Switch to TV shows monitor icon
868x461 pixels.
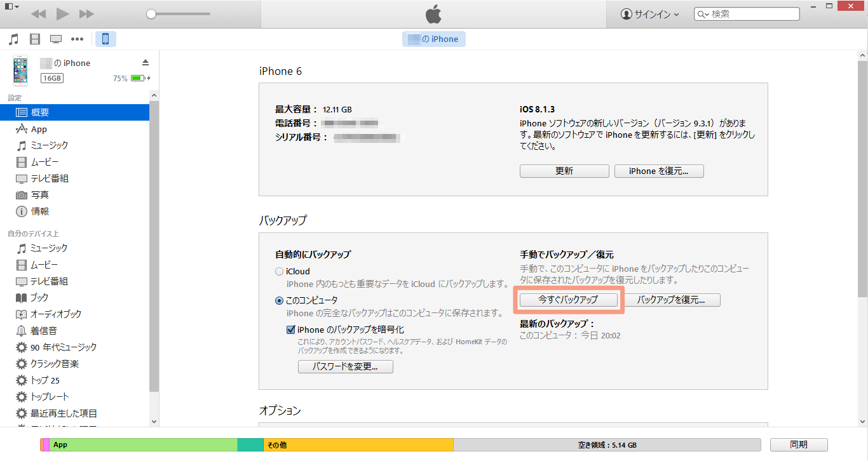click(56, 39)
